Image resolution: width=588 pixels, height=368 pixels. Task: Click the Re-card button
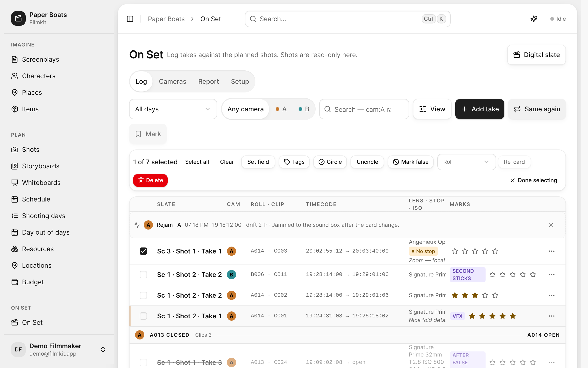click(514, 162)
